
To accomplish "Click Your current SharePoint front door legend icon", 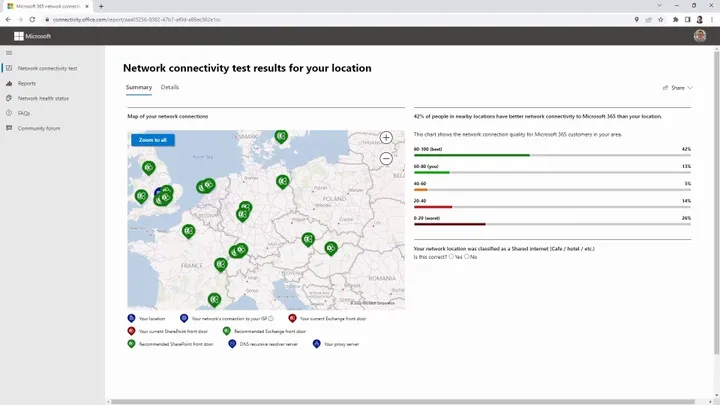I will [x=131, y=331].
